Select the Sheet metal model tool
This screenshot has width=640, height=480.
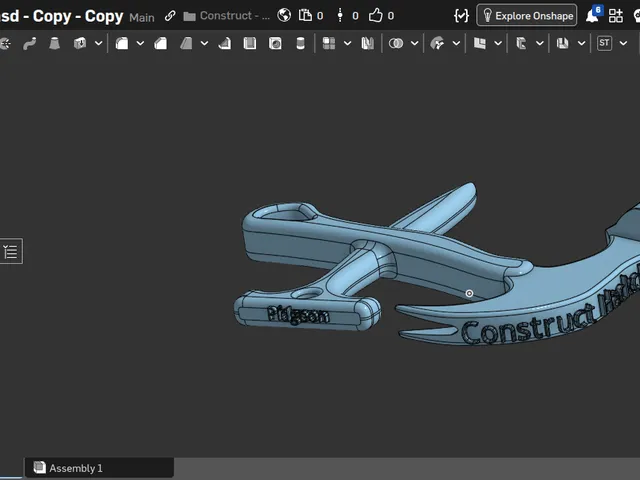[563, 43]
